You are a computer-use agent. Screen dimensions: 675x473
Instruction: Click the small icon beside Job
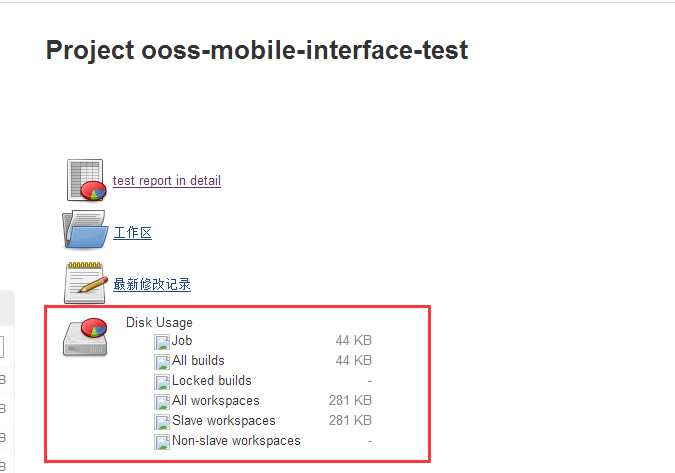pyautogui.click(x=163, y=341)
